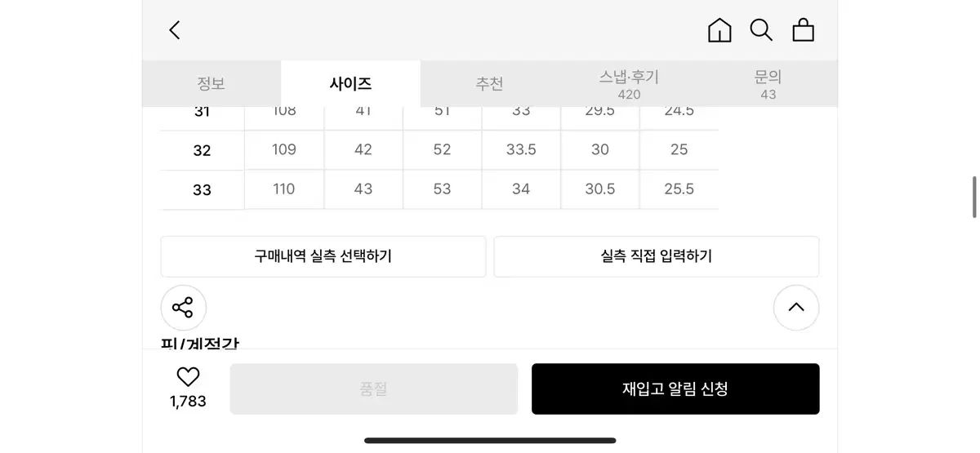This screenshot has height=453, width=980.
Task: Open the home icon
Action: [719, 30]
